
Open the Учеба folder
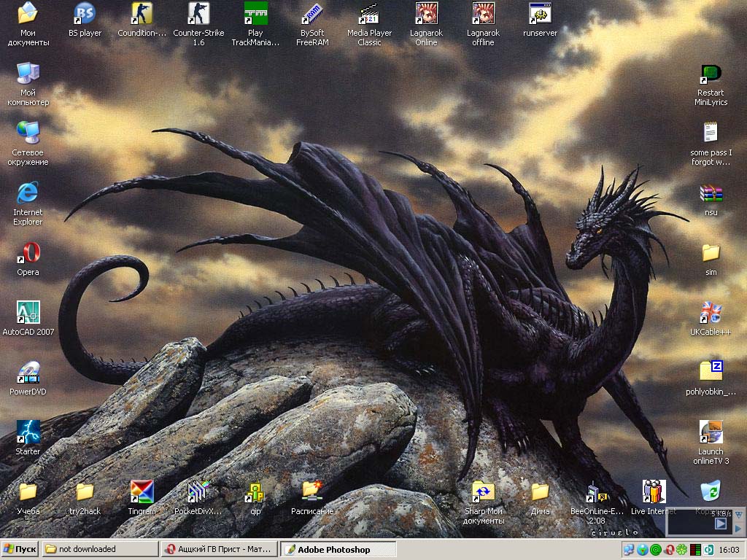(x=28, y=498)
